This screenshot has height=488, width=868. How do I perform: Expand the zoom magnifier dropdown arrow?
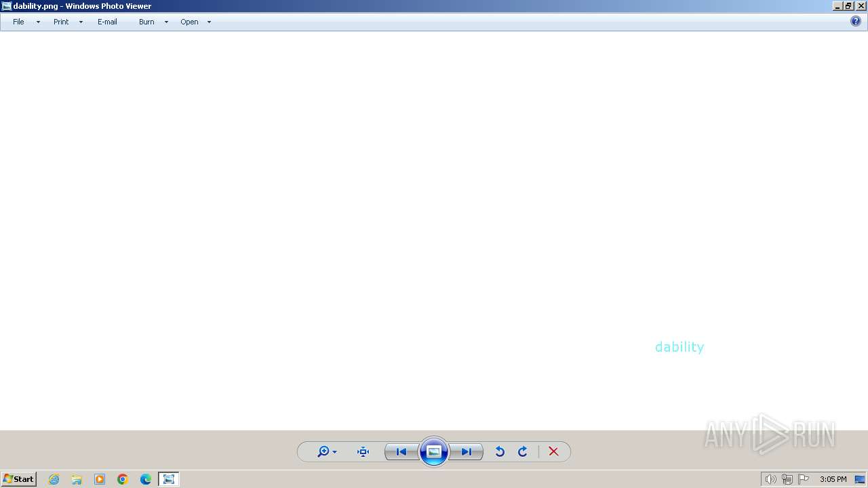[x=335, y=452]
